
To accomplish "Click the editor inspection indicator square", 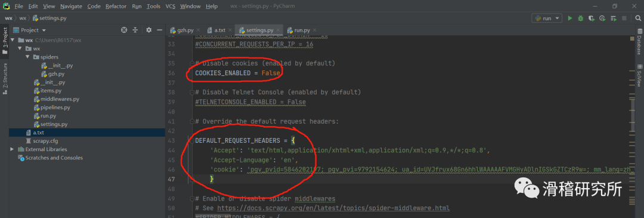I will click(x=633, y=39).
